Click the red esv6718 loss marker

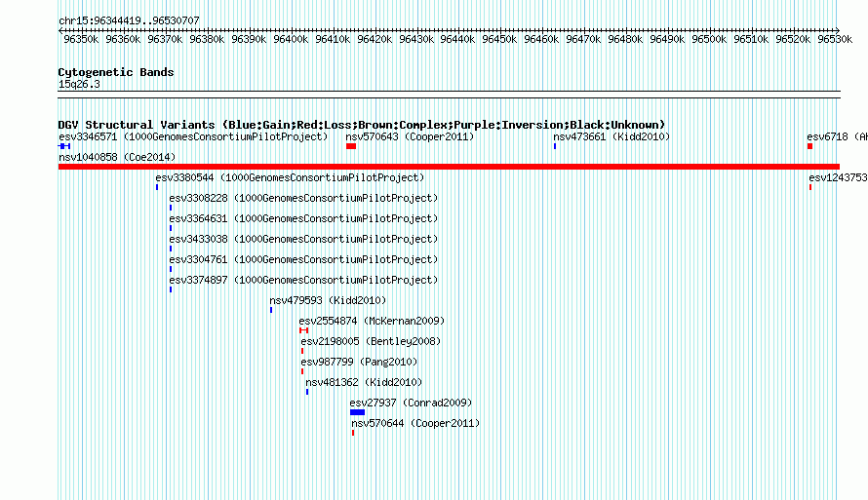coord(809,146)
